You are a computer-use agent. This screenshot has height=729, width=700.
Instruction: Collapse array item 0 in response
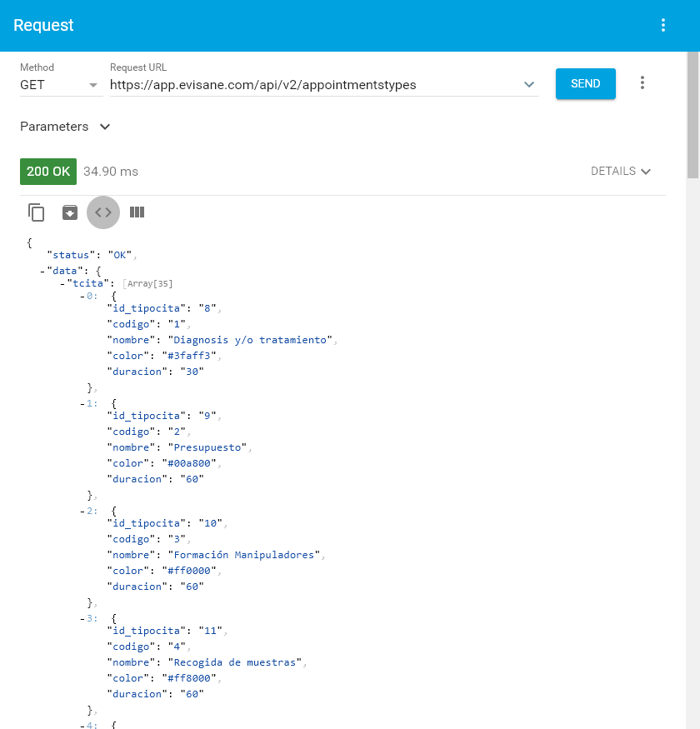82,296
